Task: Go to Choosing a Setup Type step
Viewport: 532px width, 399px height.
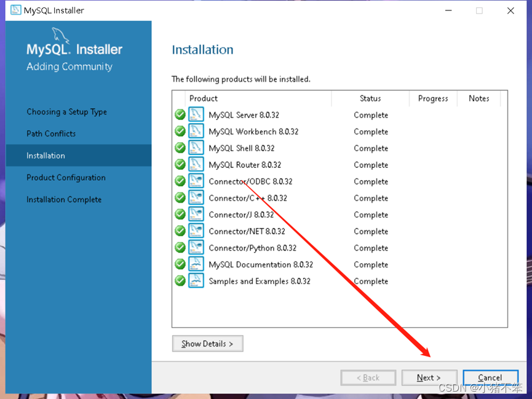Action: (67, 112)
